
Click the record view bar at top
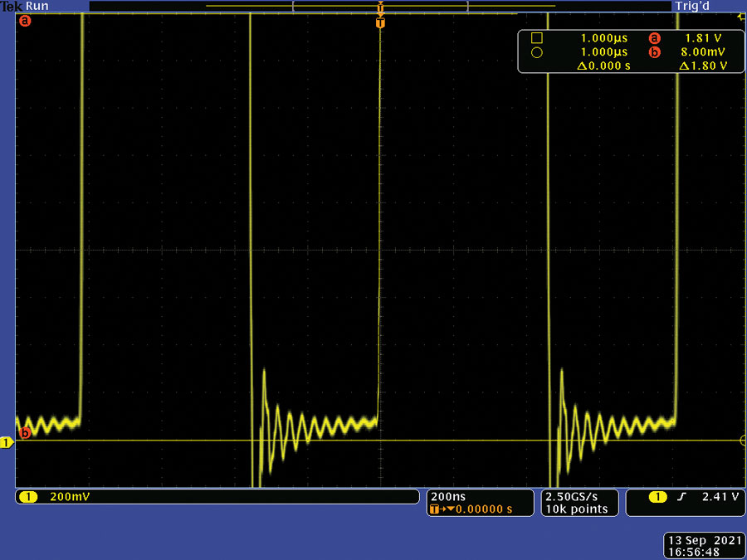(380, 6)
